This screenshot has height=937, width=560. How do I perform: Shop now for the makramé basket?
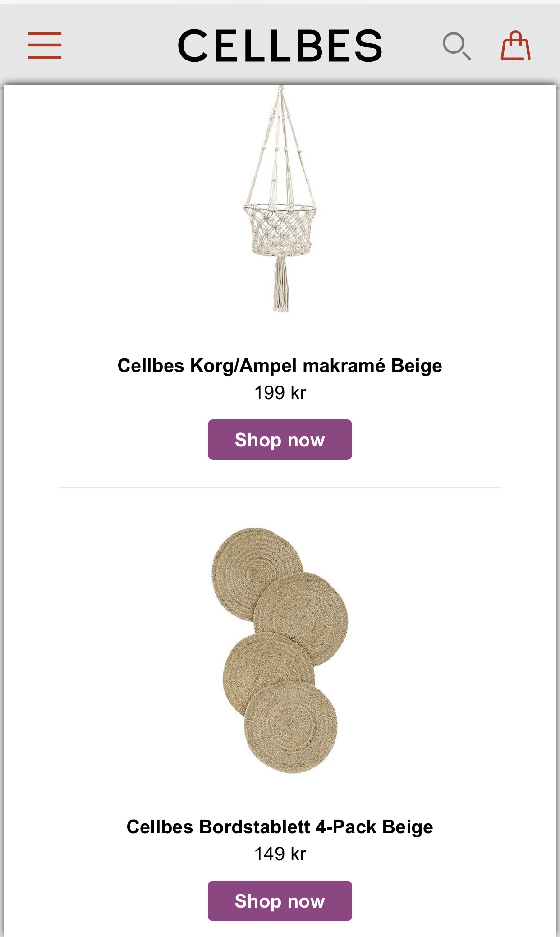coord(280,440)
